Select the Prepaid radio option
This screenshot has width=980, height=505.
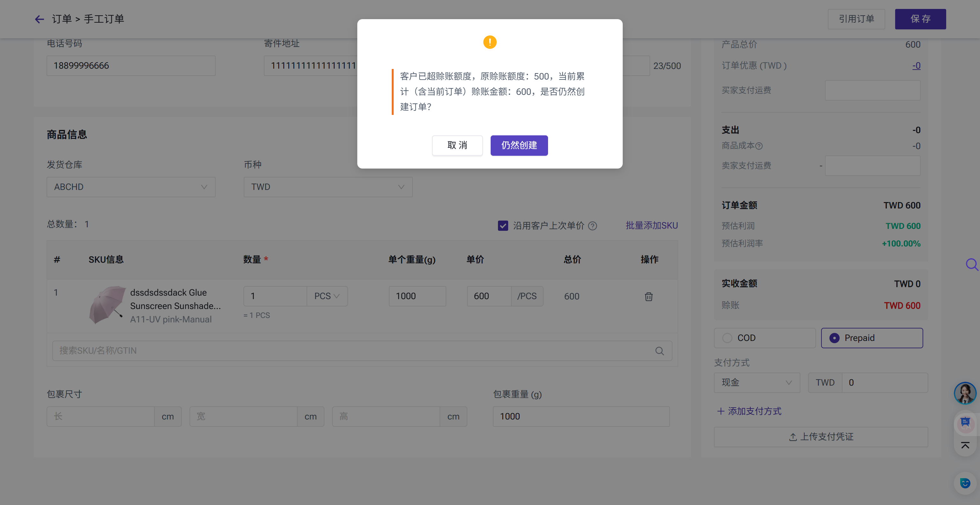[834, 338]
